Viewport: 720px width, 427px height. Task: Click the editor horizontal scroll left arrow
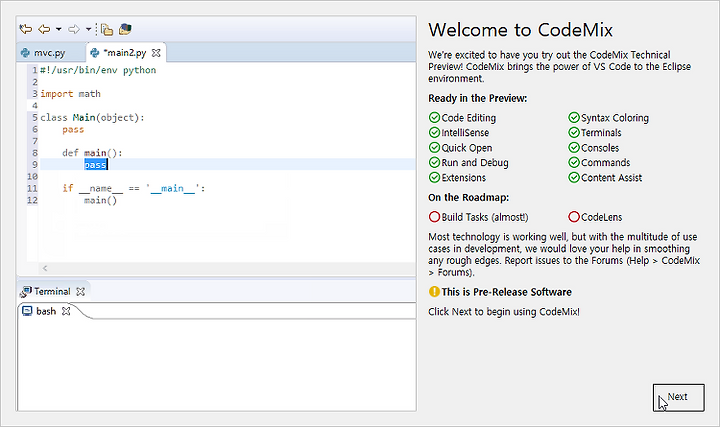point(45,268)
